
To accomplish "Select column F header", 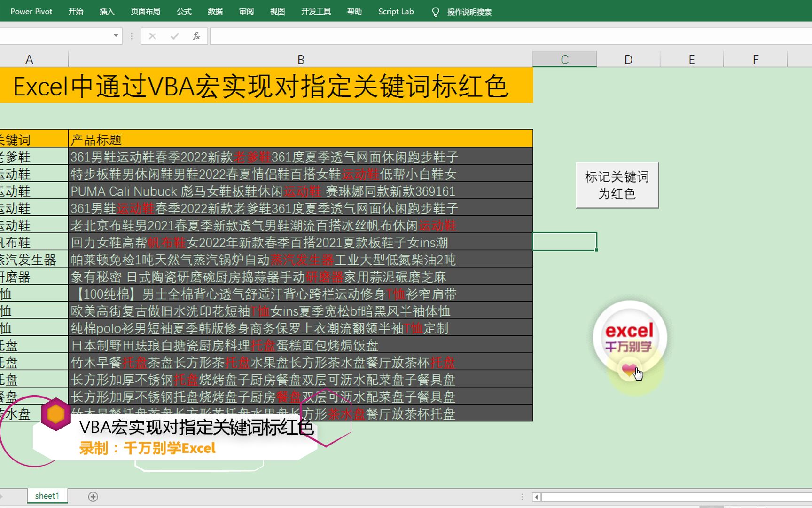I will (755, 59).
